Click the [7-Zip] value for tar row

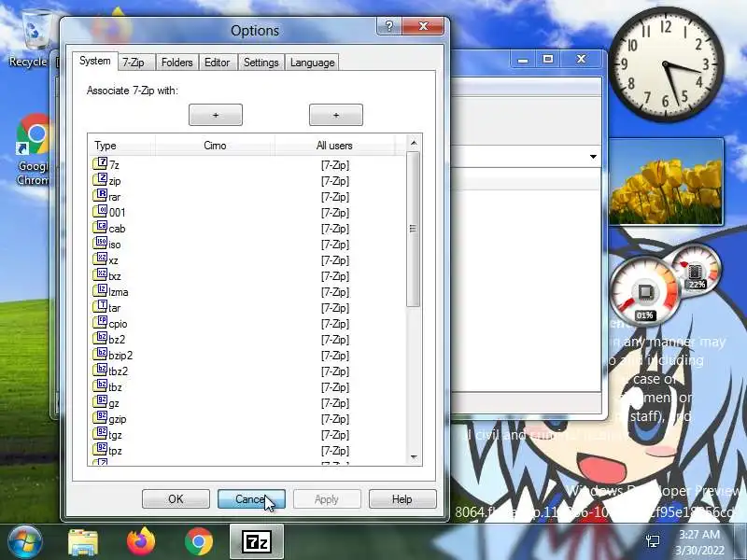(x=335, y=308)
